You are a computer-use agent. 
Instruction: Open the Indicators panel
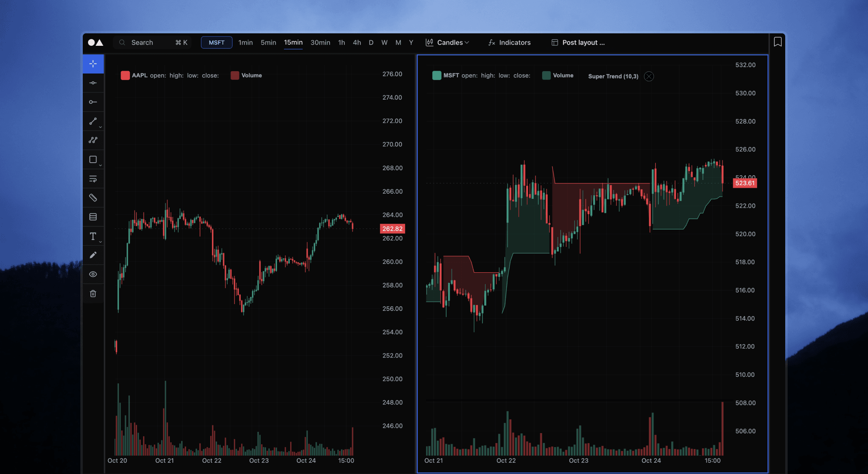tap(509, 42)
